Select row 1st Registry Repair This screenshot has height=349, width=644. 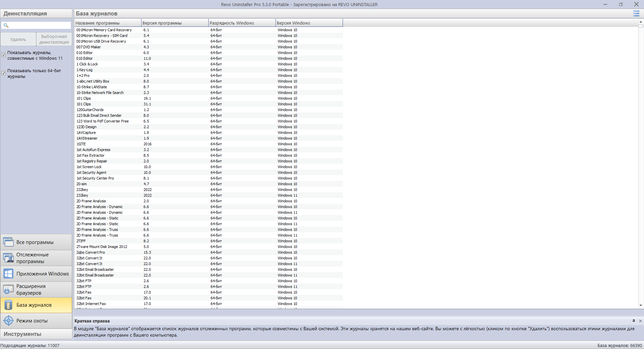click(208, 161)
